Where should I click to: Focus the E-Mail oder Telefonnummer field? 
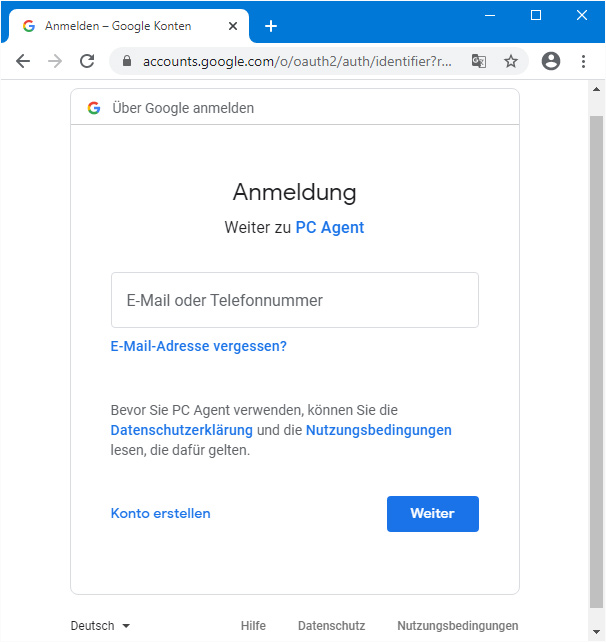pos(295,300)
